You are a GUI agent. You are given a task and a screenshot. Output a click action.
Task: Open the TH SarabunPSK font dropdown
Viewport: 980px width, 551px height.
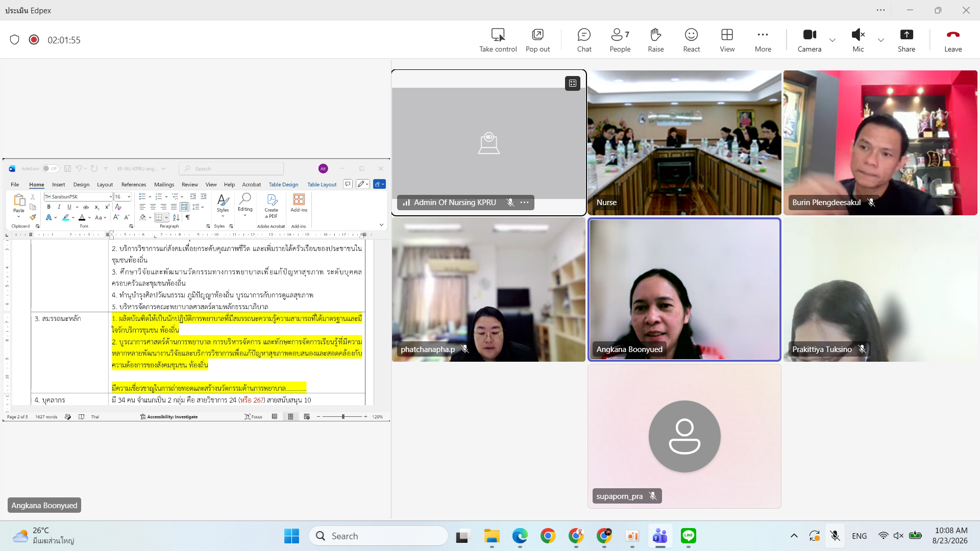click(110, 196)
